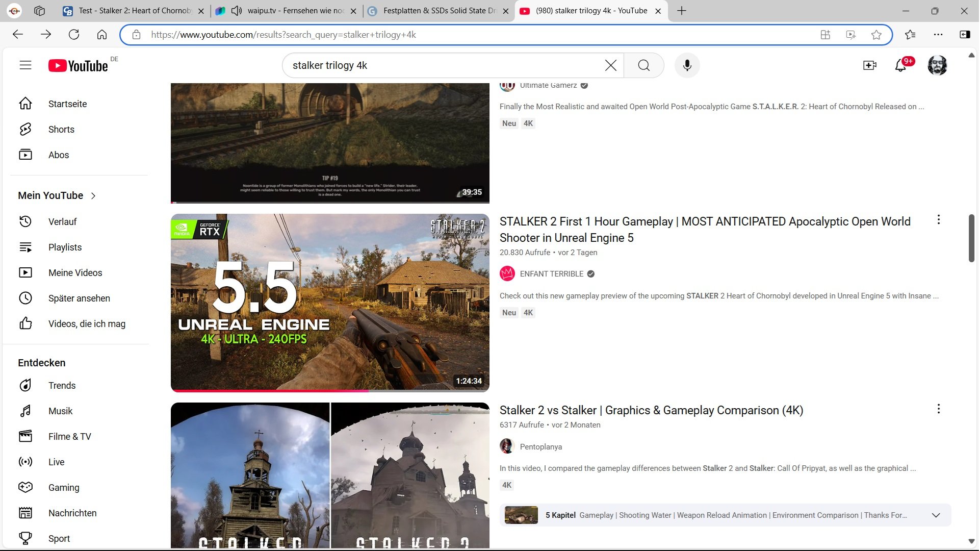
Task: Toggle the hamburger guide menu
Action: pos(25,65)
